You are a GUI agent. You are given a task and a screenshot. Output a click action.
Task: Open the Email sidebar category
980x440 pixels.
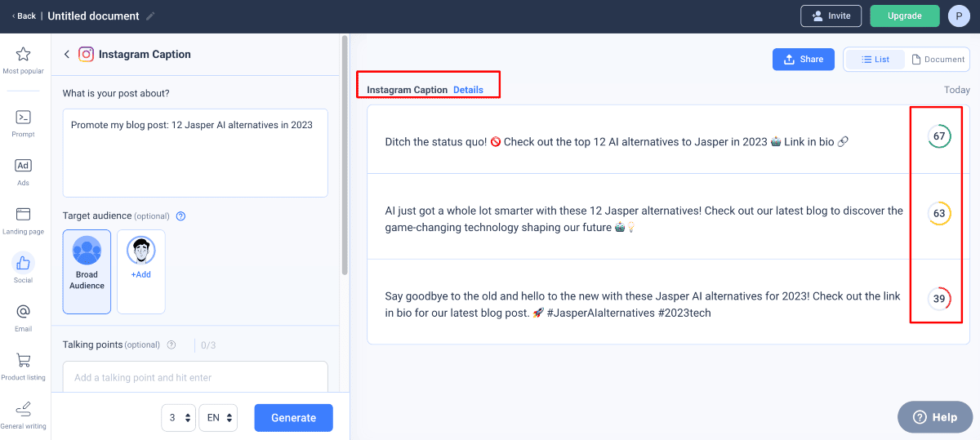[23, 313]
